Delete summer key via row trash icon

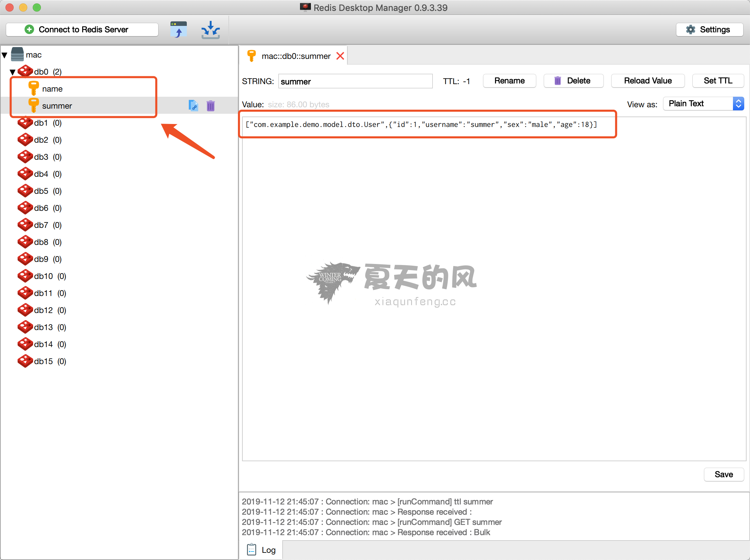[211, 106]
